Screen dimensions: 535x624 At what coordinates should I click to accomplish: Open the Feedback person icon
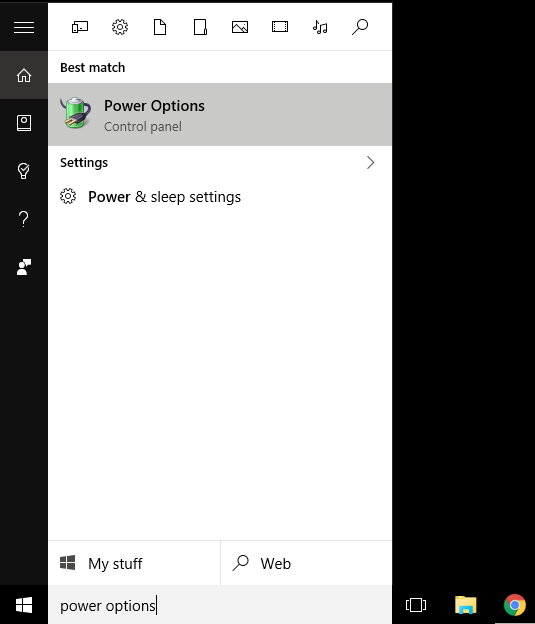[24, 267]
